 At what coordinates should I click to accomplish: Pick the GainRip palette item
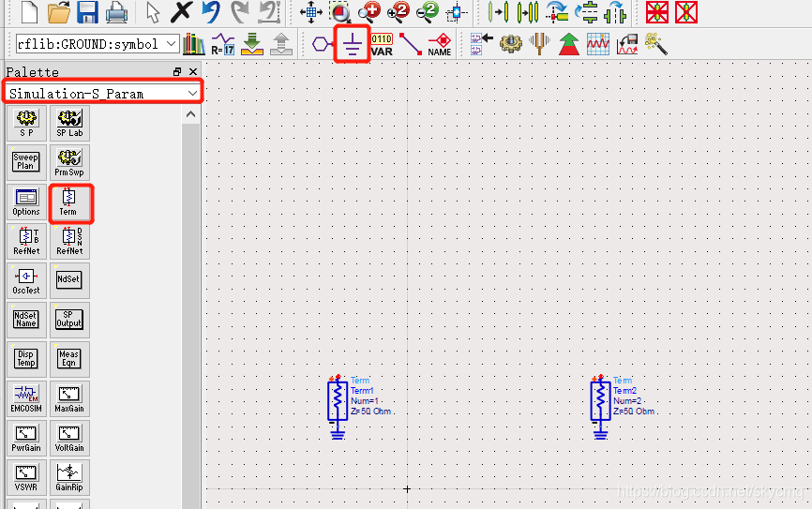69,477
